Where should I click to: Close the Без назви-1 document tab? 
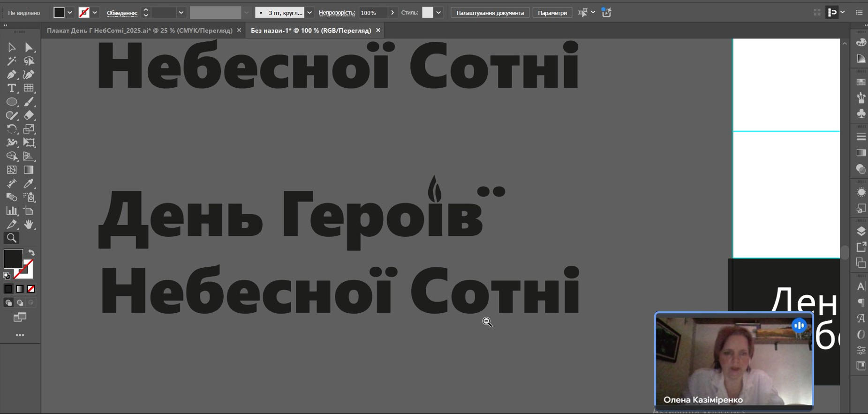coord(378,30)
